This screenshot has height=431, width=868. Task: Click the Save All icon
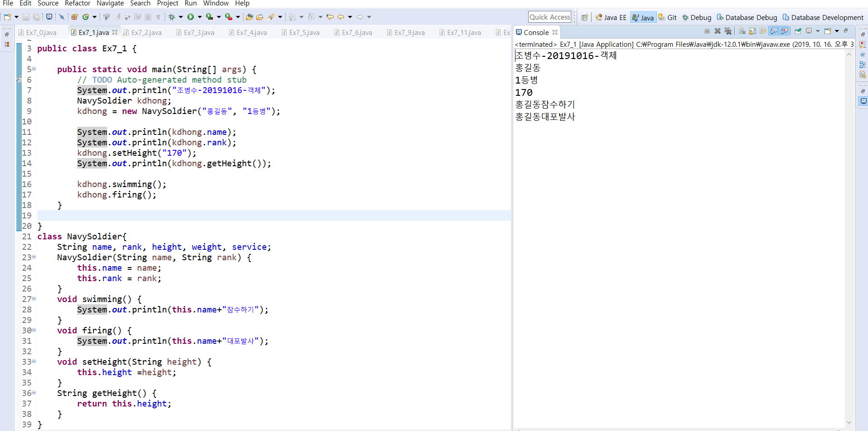37,17
